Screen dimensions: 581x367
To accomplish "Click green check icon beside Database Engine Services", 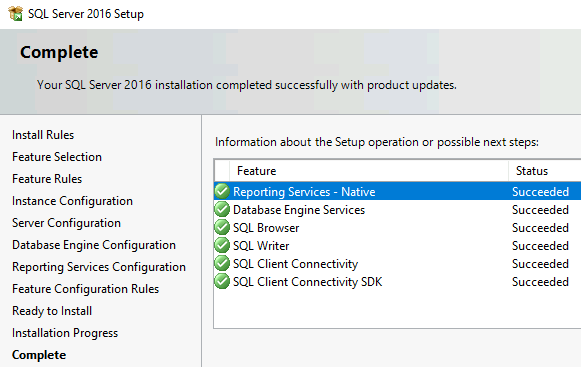I will [x=222, y=209].
